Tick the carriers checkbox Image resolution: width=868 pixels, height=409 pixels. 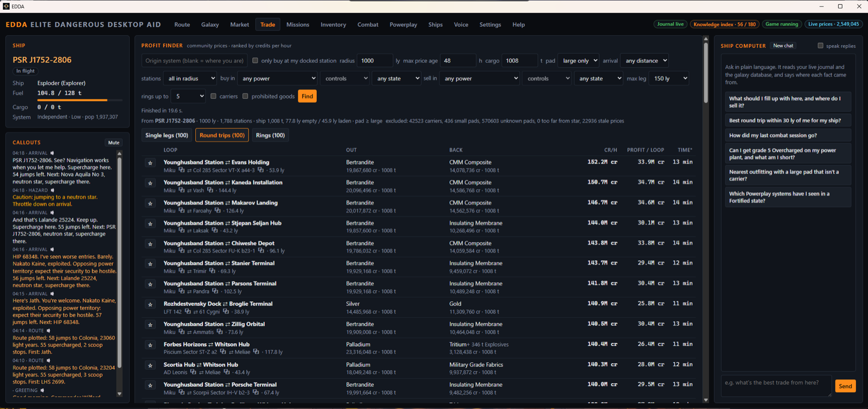tap(213, 96)
